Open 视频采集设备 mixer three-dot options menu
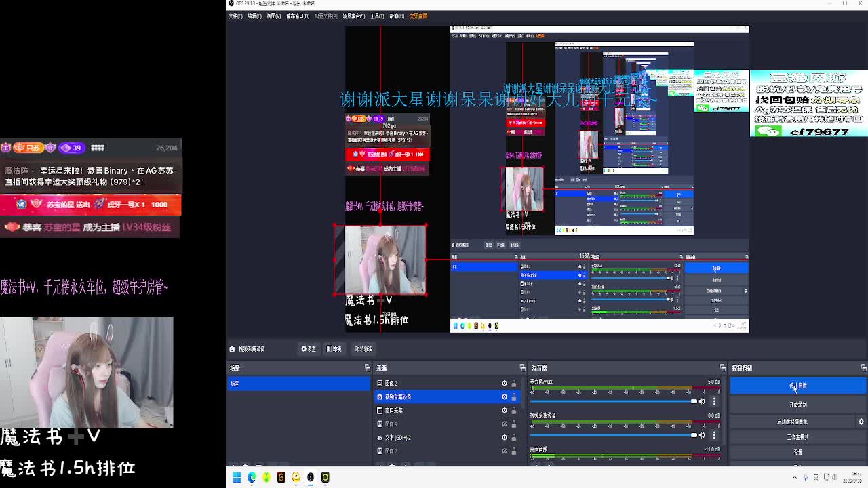Image resolution: width=868 pixels, height=488 pixels. click(714, 435)
